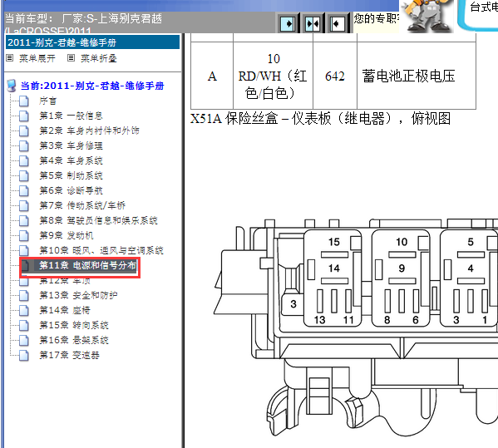Click the 菜单展开 small box icon
This screenshot has height=448, width=498.
[x=10, y=58]
